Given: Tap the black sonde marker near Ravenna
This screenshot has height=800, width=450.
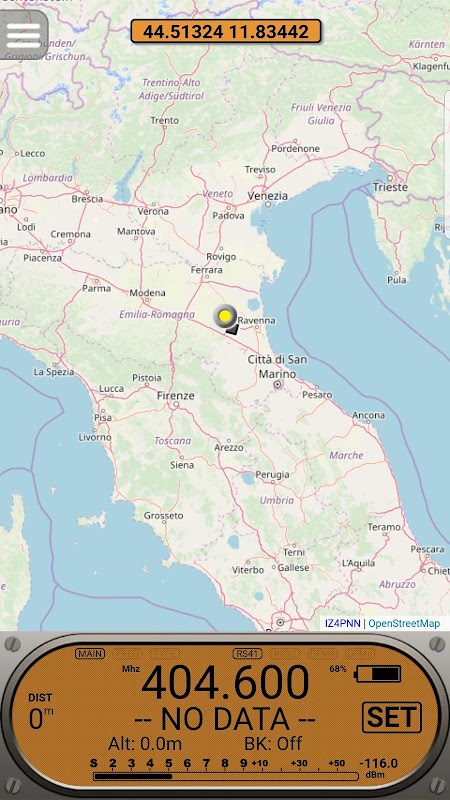Looking at the screenshot, I should pyautogui.click(x=233, y=330).
